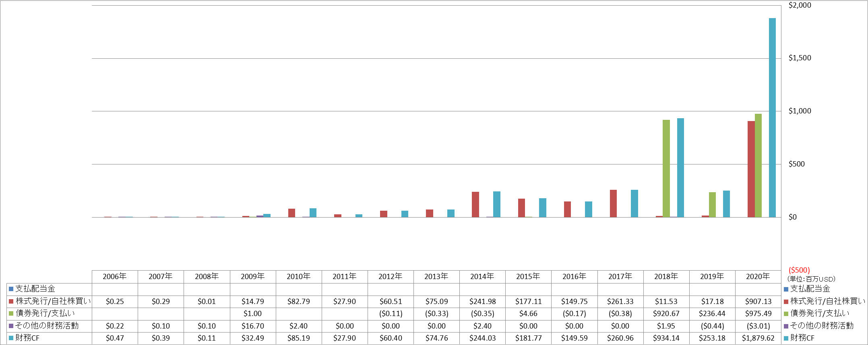Click the $975.49 bond issuance cell

pyautogui.click(x=758, y=314)
